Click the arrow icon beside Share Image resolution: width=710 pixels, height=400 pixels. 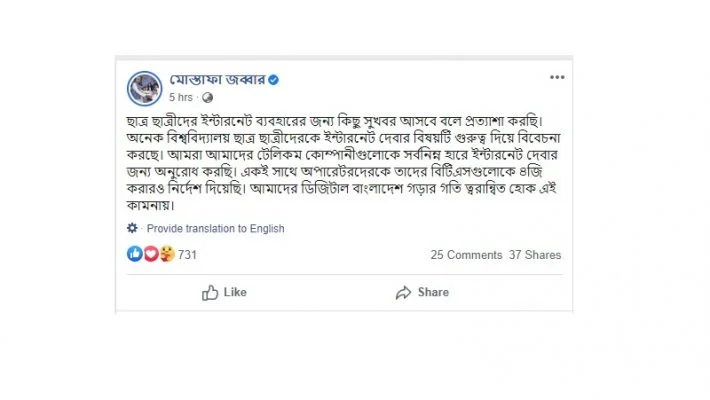point(403,292)
